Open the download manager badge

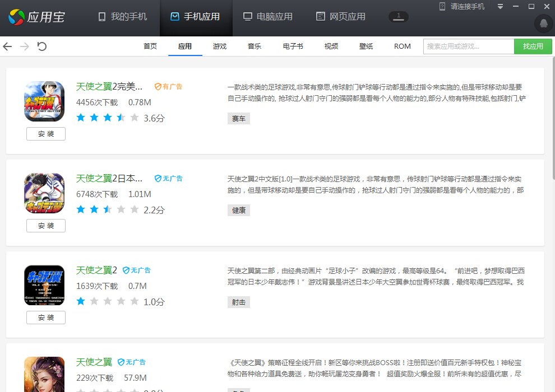pos(398,17)
